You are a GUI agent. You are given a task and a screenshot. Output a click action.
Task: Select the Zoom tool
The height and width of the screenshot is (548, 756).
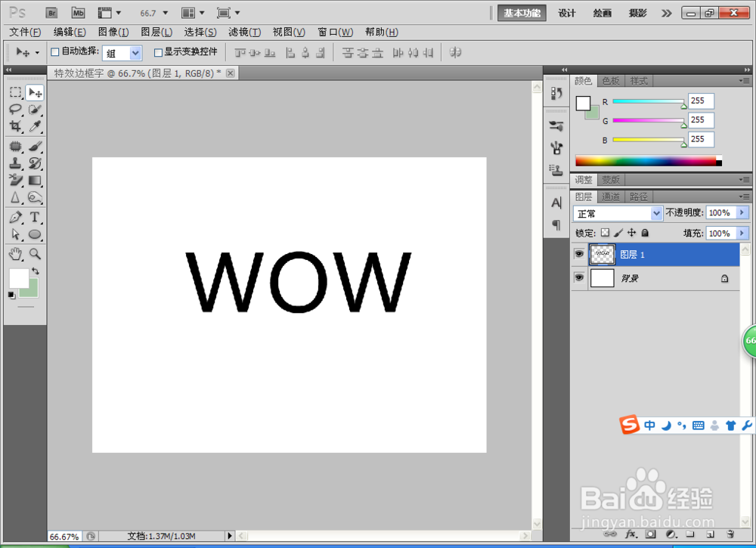click(36, 253)
